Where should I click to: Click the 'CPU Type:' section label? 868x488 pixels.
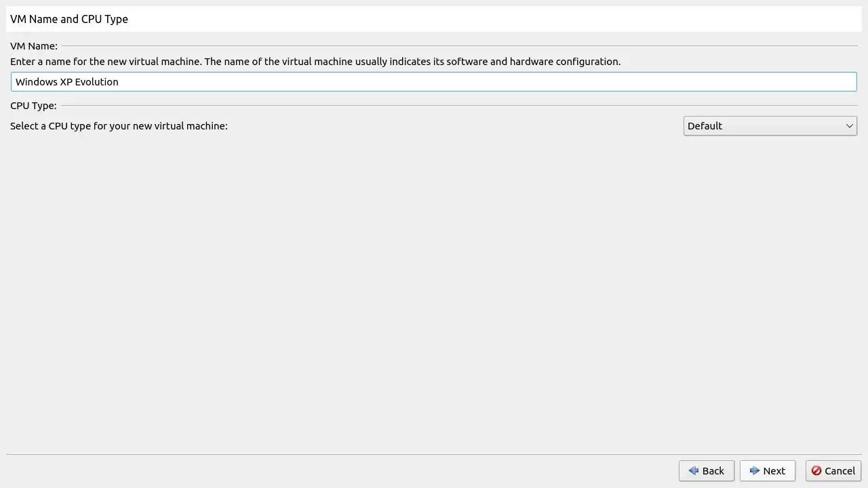(33, 106)
